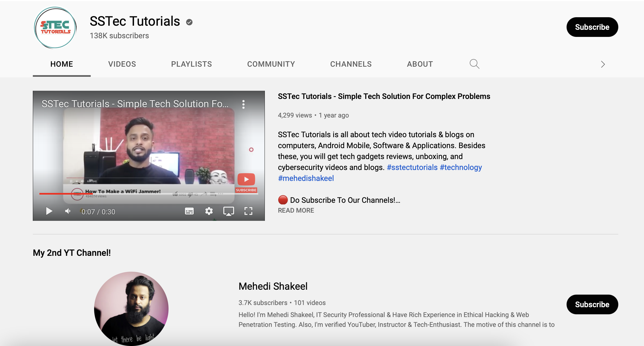Switch to the VIDEOS tab
The image size is (644, 346).
point(122,64)
